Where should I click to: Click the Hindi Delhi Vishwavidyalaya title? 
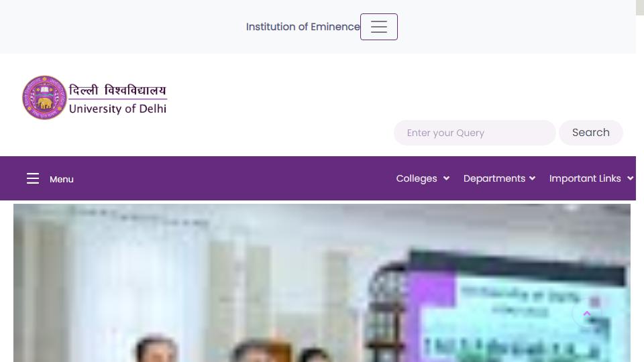click(117, 90)
